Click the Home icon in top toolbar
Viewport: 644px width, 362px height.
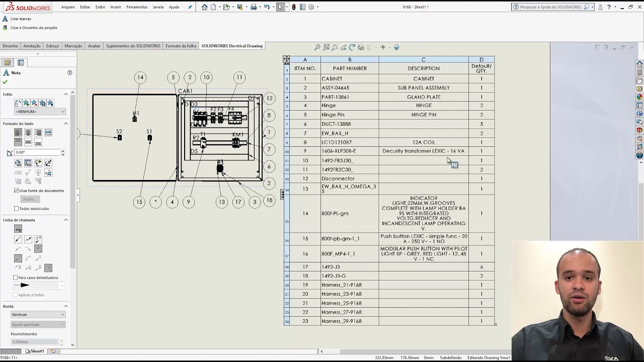(204, 7)
